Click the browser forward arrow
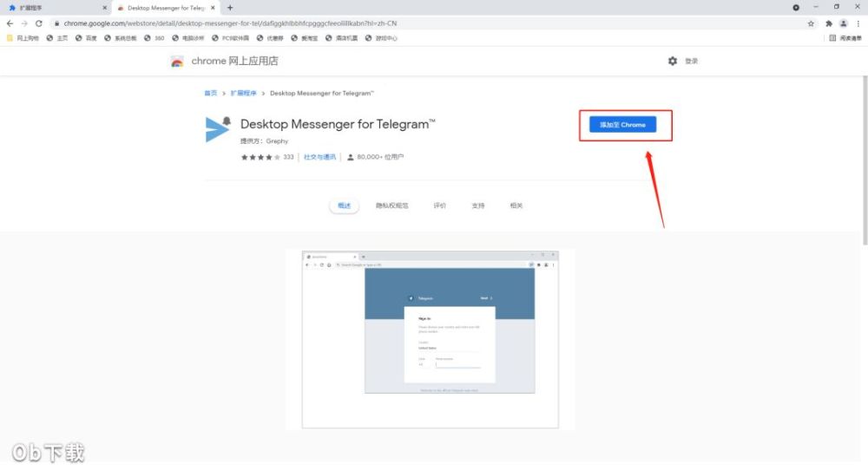This screenshot has width=868, height=470. (x=23, y=23)
